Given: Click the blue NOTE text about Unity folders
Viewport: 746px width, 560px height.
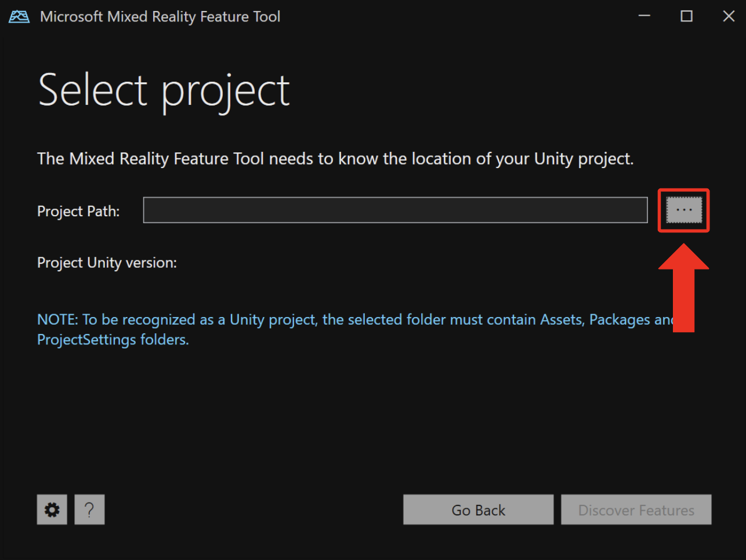Looking at the screenshot, I should 355,329.
